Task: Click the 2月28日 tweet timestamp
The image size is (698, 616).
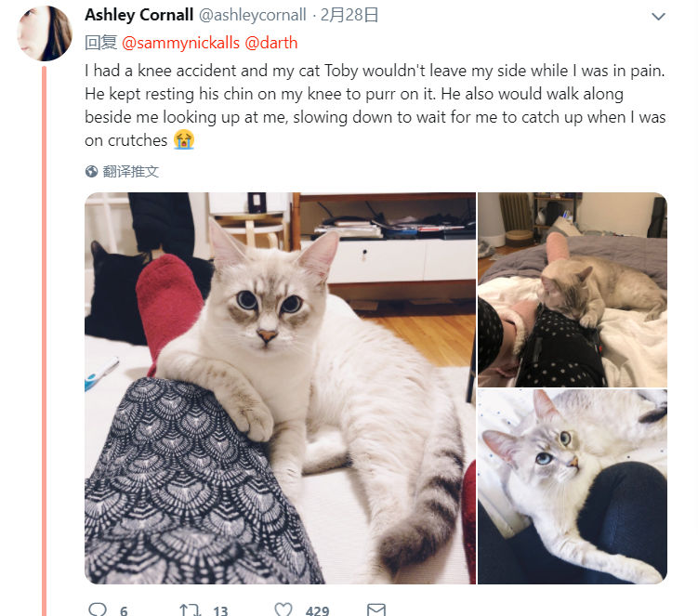Action: [349, 15]
